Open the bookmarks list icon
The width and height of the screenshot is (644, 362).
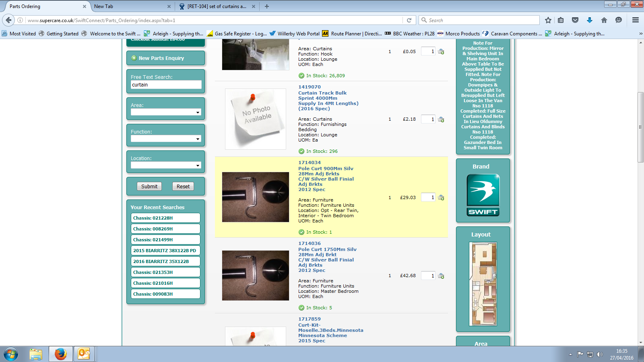coord(561,20)
